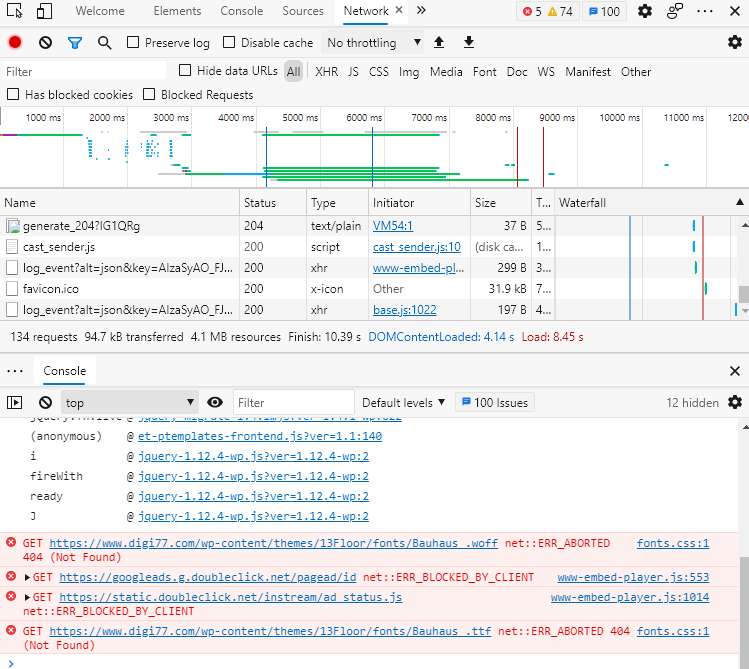Viewport: 749px width, 669px height.
Task: Open the cast_sender.js:10 initiator link
Action: pyautogui.click(x=416, y=247)
